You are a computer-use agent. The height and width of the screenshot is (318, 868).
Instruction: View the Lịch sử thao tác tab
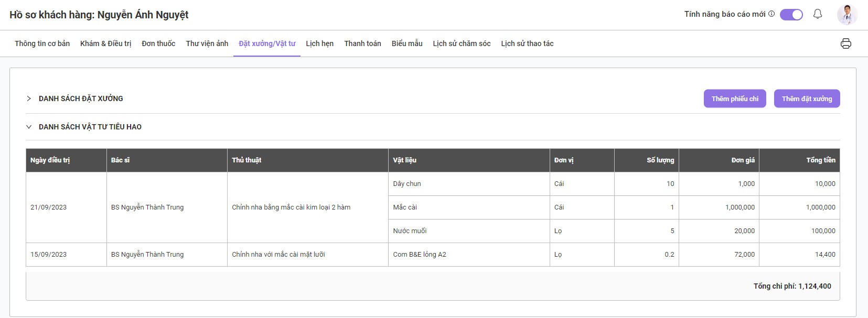pos(527,43)
